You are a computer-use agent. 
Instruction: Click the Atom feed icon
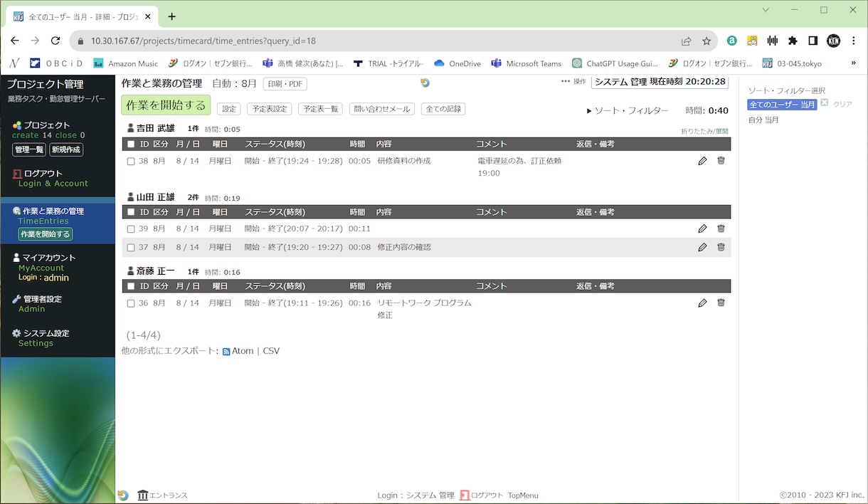[226, 352]
